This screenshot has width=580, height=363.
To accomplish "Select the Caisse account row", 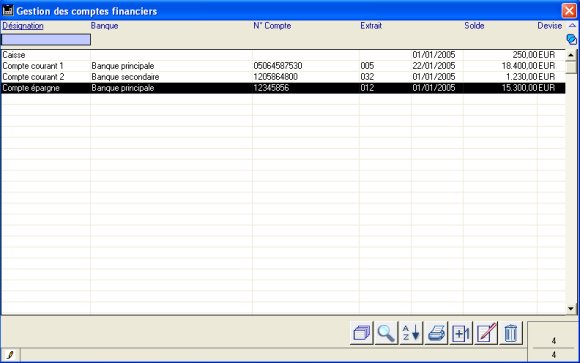I will 283,55.
